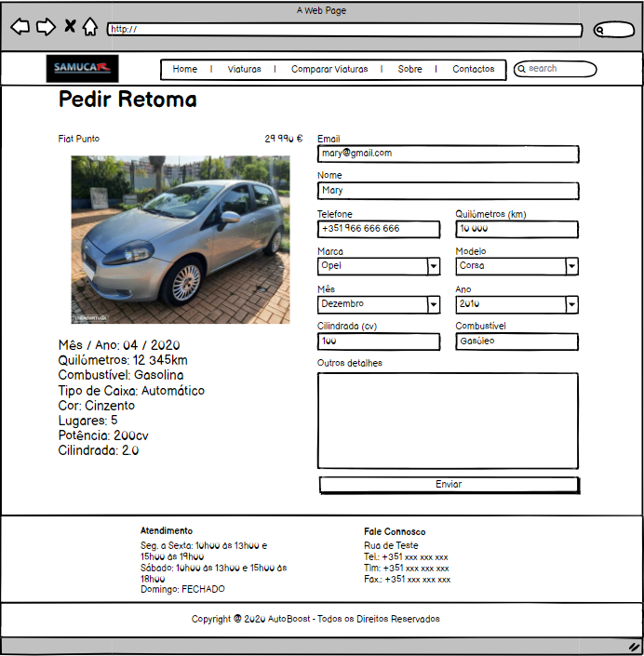The image size is (644, 656).
Task: Click the Samuca logo in header
Action: (83, 69)
